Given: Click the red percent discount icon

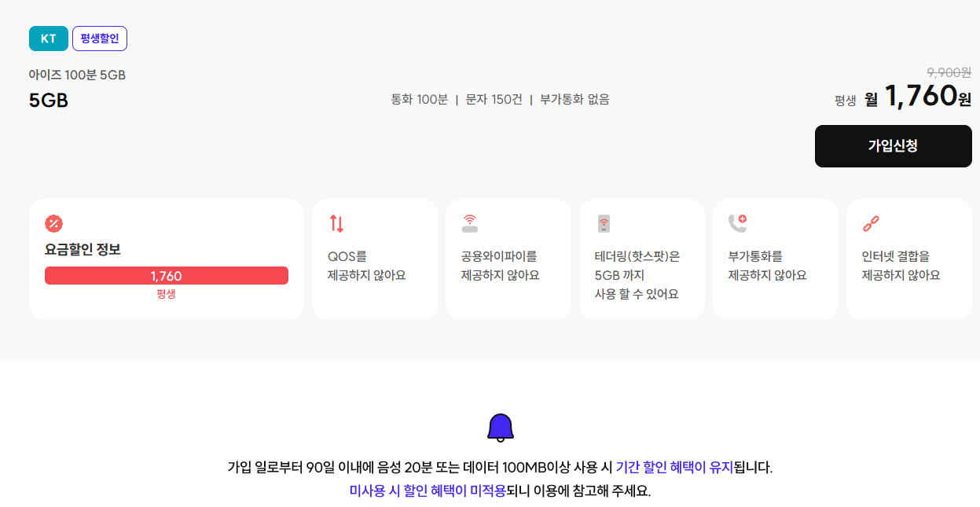Looking at the screenshot, I should pyautogui.click(x=54, y=224).
